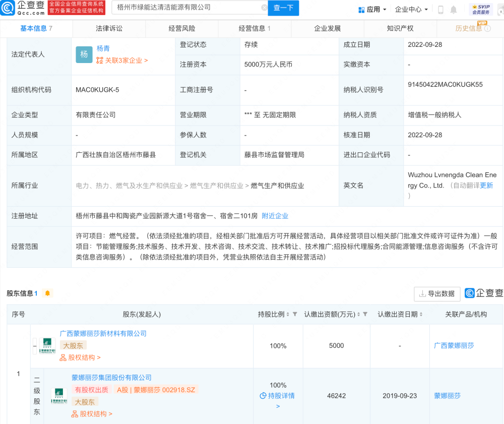
Task: Click the 有股权出质 tag
Action: (x=91, y=390)
